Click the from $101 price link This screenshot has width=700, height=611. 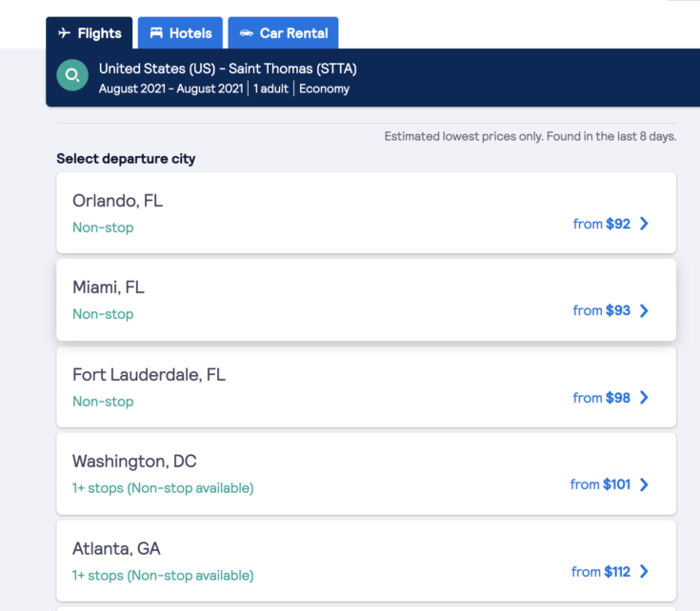point(600,484)
